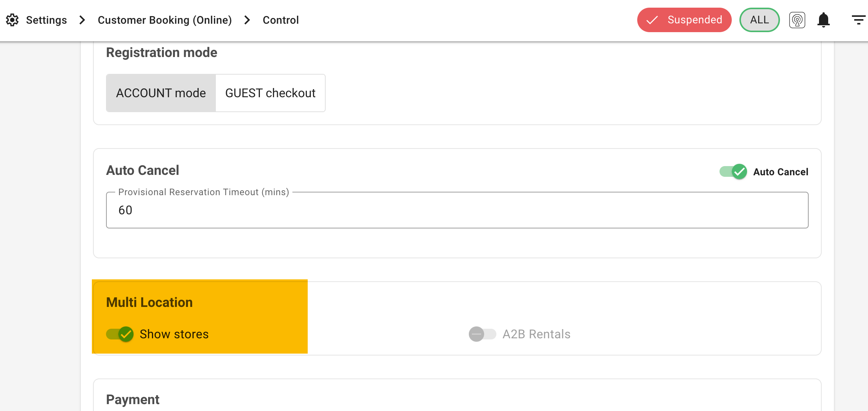Go to Customer Booking (Online) breadcrumb
868x411 pixels.
tap(165, 20)
